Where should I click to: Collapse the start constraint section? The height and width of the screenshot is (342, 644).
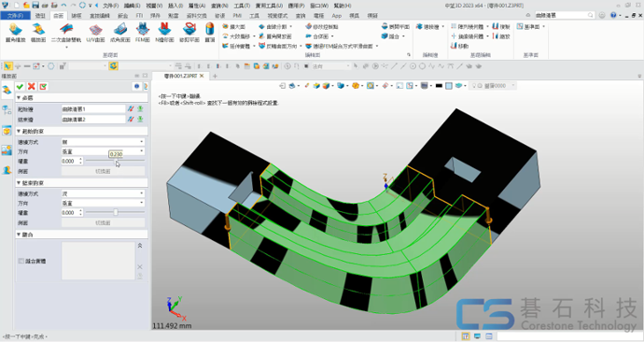19,131
